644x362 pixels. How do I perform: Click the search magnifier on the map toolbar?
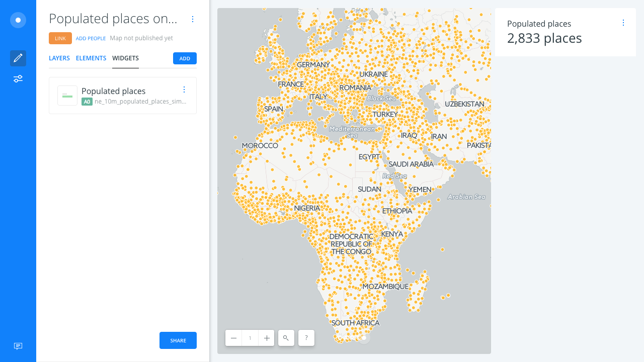[x=286, y=338]
